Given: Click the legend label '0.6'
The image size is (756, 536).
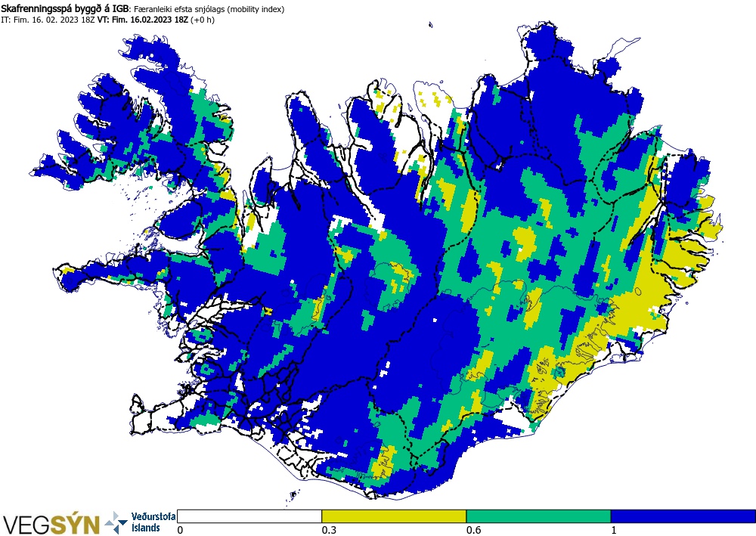Looking at the screenshot, I should click(x=473, y=530).
